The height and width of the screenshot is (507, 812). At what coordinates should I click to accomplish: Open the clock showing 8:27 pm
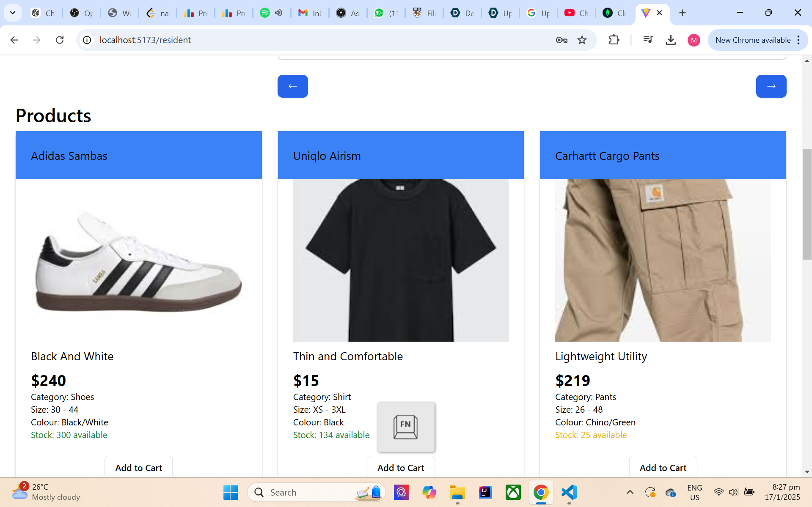coord(782,492)
